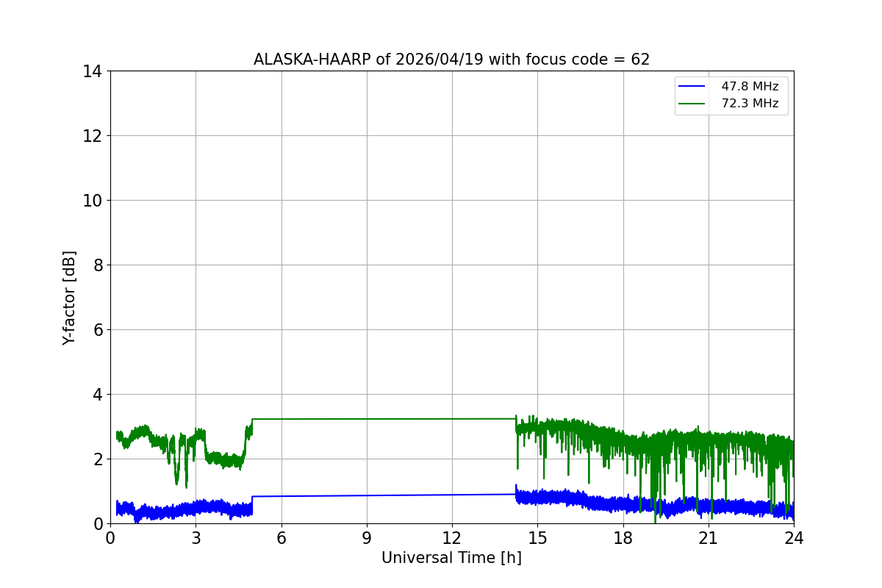882x588 pixels.
Task: Click the Universal Time [h] axis label
Action: click(451, 558)
